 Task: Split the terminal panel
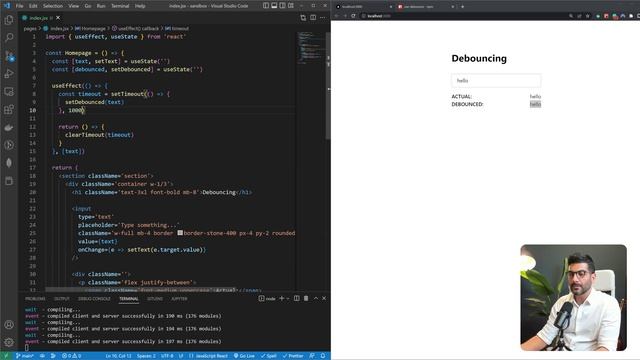(x=297, y=298)
